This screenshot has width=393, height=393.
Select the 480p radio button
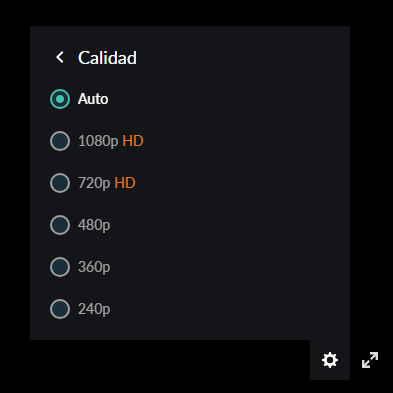pos(60,225)
